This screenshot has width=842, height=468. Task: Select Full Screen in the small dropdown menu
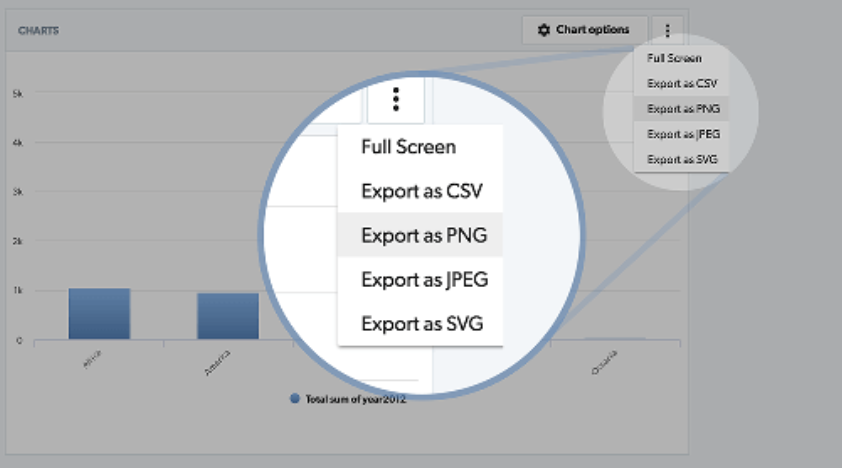click(x=675, y=58)
